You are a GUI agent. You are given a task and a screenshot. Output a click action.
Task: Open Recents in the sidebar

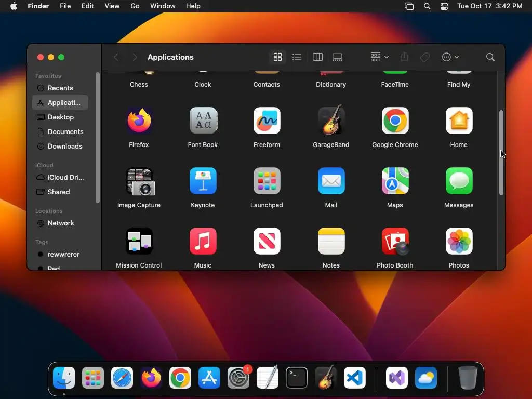coord(60,88)
